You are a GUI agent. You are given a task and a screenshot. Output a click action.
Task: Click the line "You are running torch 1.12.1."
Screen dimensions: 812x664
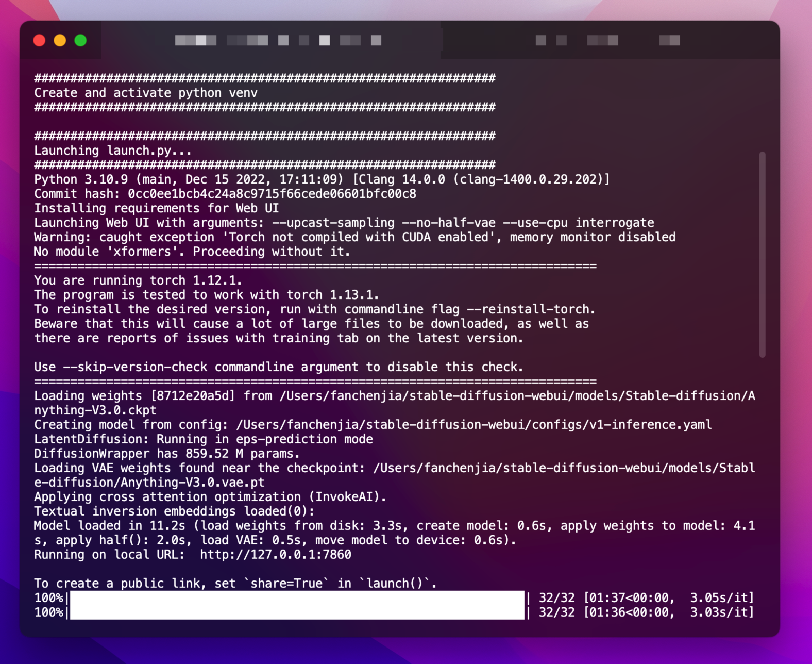pos(138,280)
